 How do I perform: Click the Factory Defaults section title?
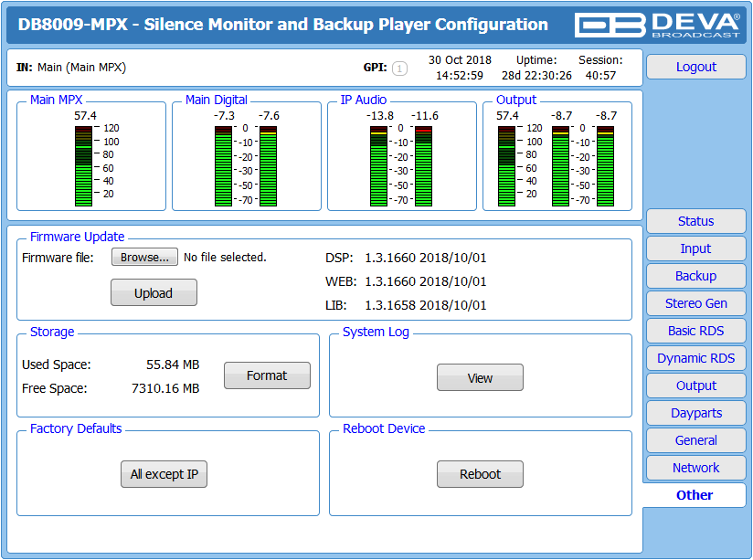(76, 428)
